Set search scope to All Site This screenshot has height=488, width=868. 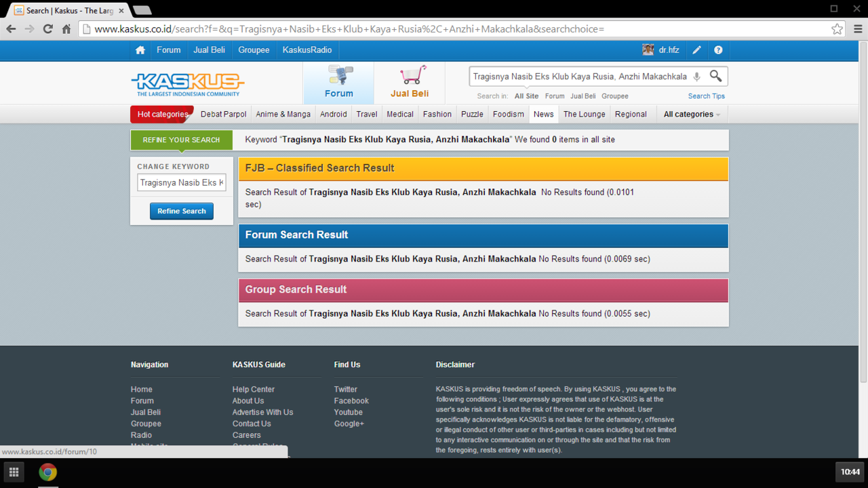tap(526, 96)
